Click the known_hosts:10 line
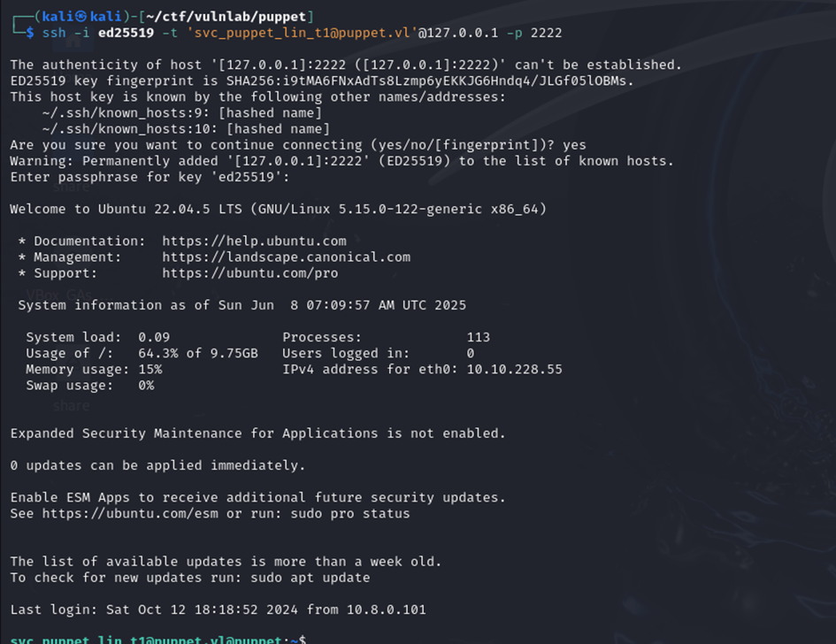Viewport: 836px width, 644px height. pyautogui.click(x=185, y=128)
